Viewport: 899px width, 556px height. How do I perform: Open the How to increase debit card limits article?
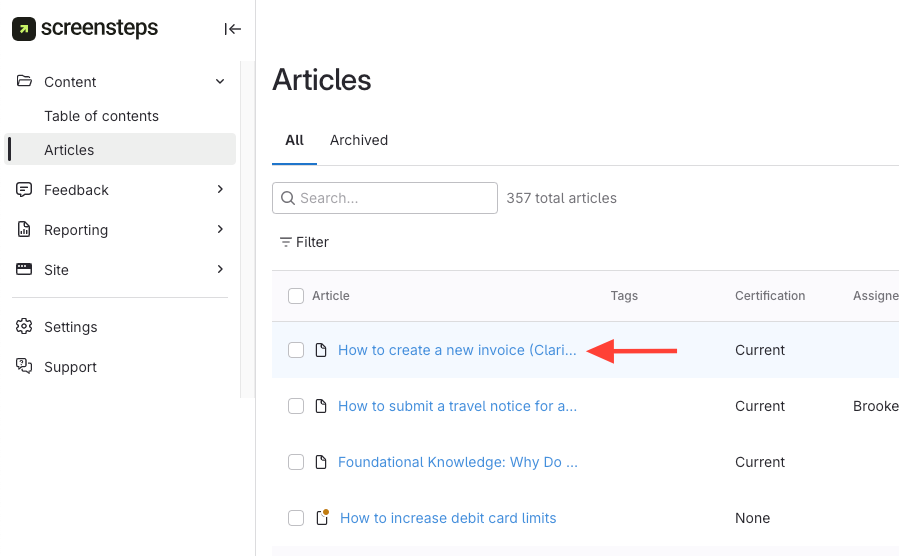pyautogui.click(x=448, y=518)
